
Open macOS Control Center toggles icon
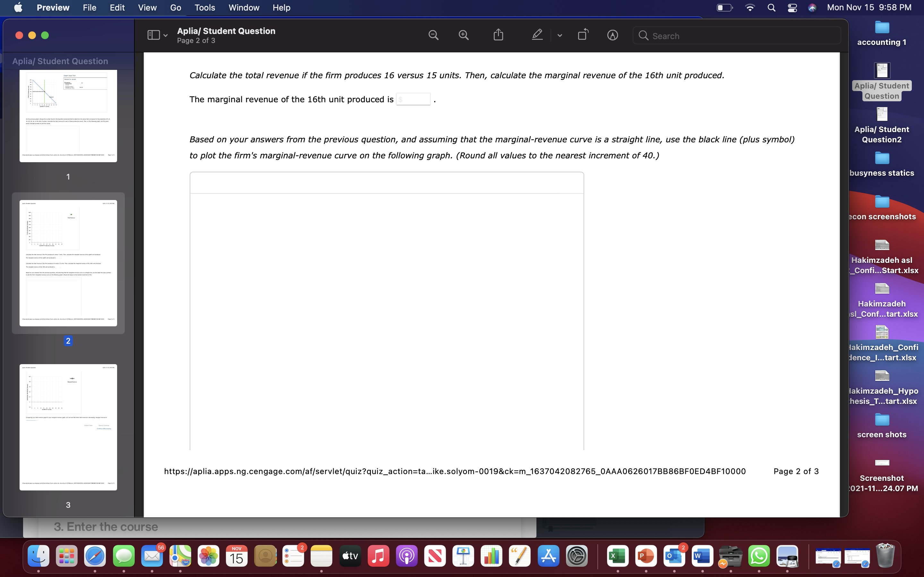792,8
